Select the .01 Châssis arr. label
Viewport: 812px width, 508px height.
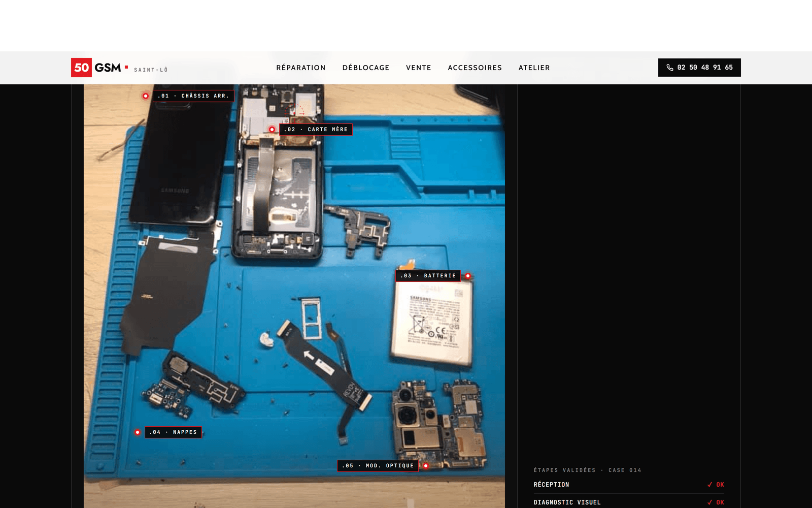click(193, 96)
